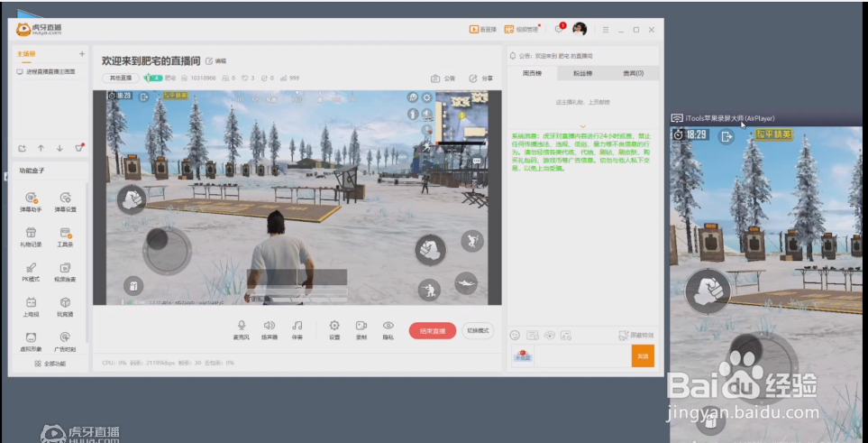868x443 pixels.
Task: Start PK模式
Action: point(31,272)
